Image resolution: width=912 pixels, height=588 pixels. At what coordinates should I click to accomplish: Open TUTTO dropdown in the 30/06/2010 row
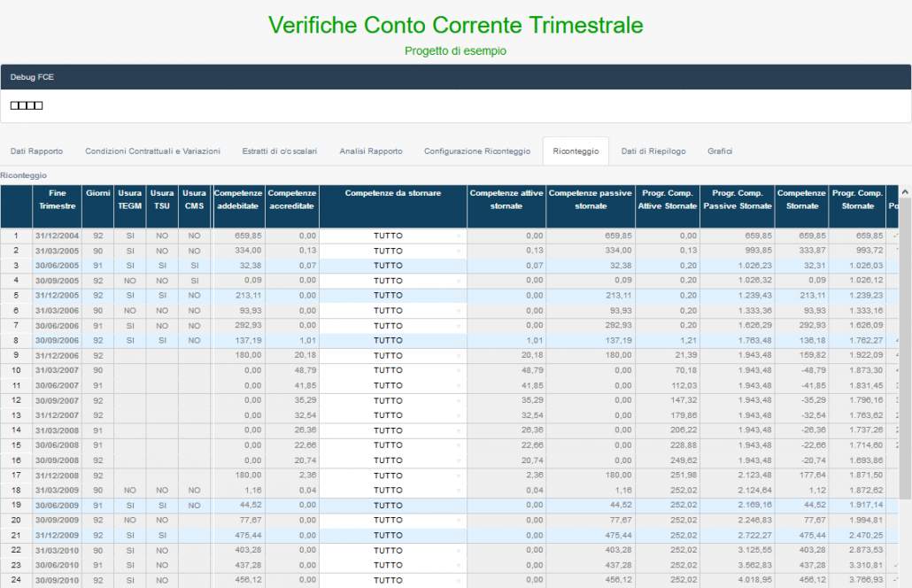(393, 565)
